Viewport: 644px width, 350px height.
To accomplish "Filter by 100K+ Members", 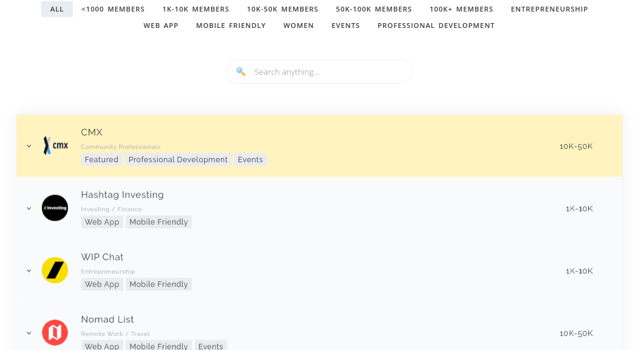I will pos(461,9).
